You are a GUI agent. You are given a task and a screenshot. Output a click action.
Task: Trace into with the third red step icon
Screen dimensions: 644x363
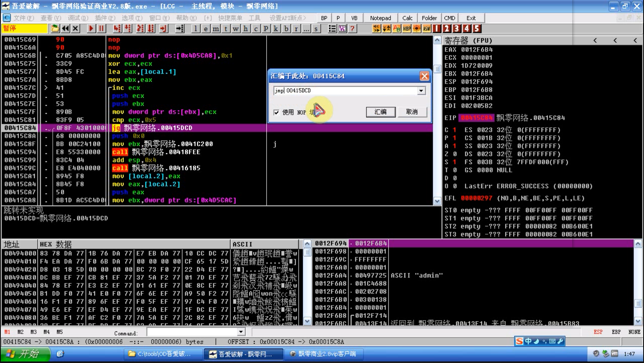[x=140, y=29]
